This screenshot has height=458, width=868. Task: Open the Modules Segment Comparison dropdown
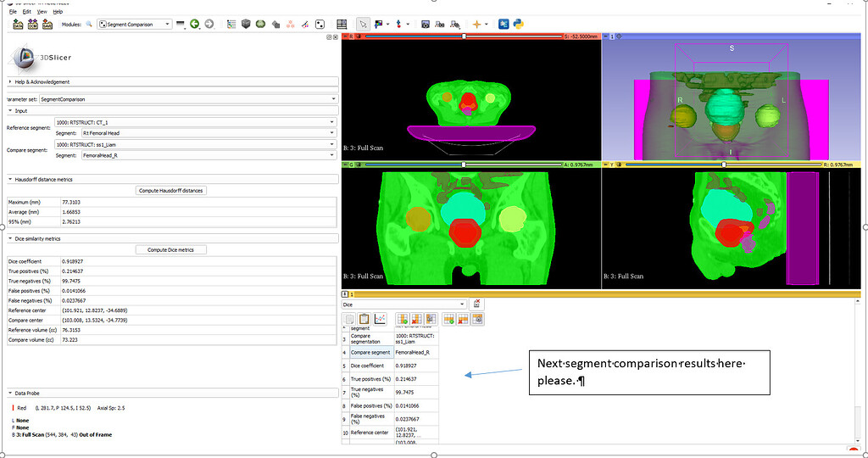[x=134, y=25]
